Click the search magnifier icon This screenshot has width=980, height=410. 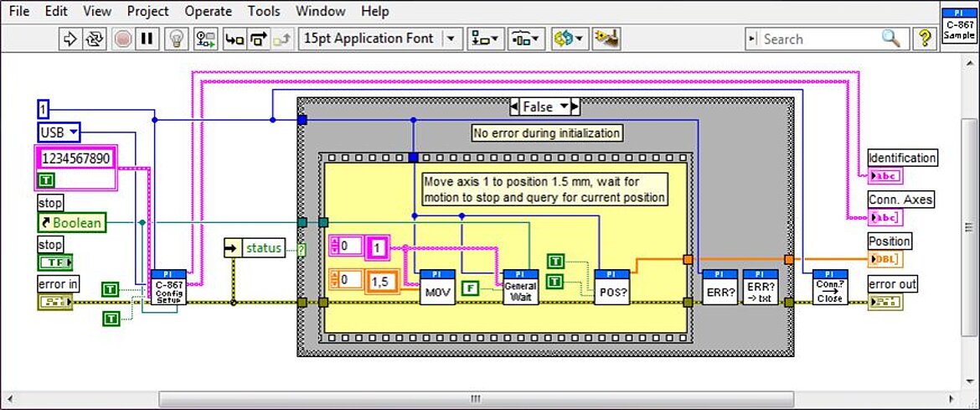892,39
